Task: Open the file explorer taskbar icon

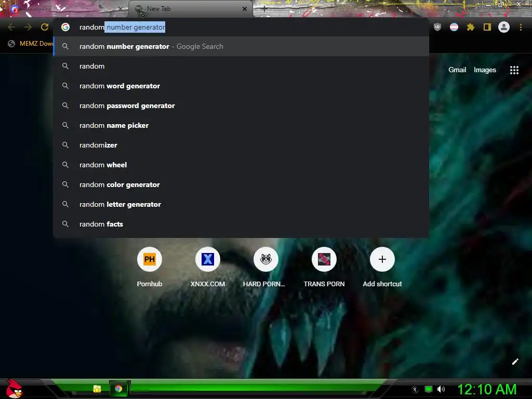Action: [x=97, y=389]
